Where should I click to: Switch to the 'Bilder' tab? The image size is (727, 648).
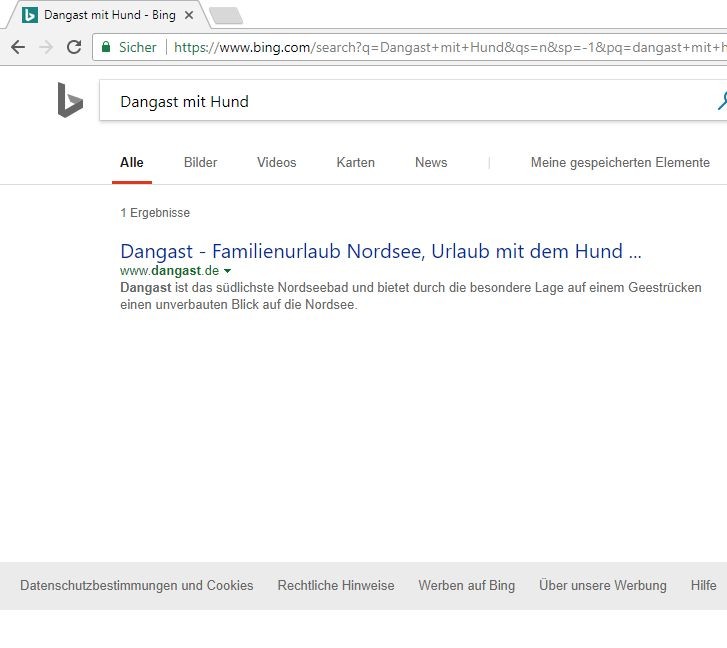pos(200,162)
